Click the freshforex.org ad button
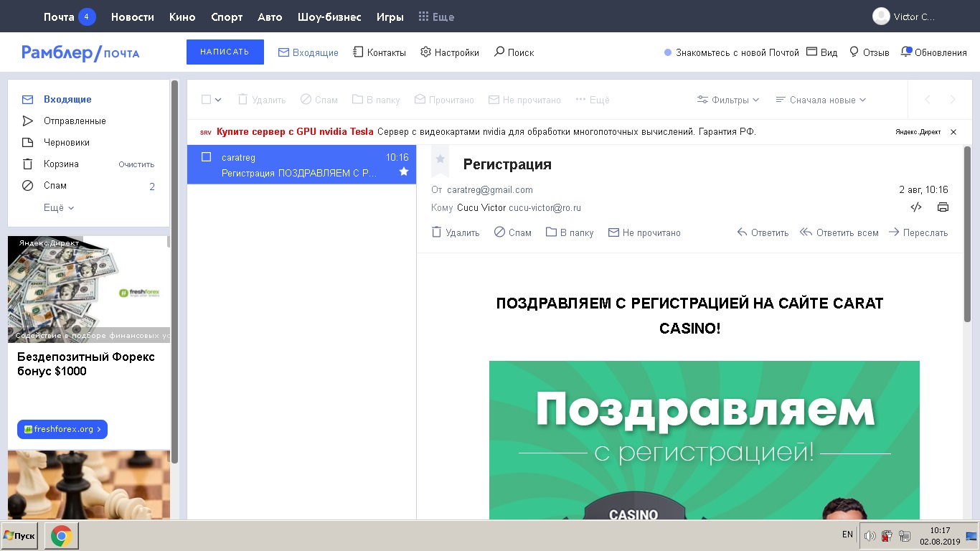Viewport: 980px width, 551px height. [62, 429]
